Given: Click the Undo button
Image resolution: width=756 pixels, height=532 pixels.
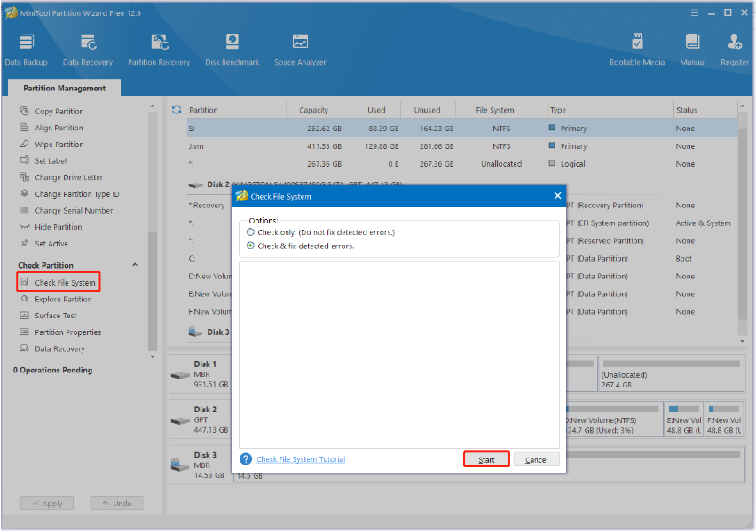Looking at the screenshot, I should [116, 503].
